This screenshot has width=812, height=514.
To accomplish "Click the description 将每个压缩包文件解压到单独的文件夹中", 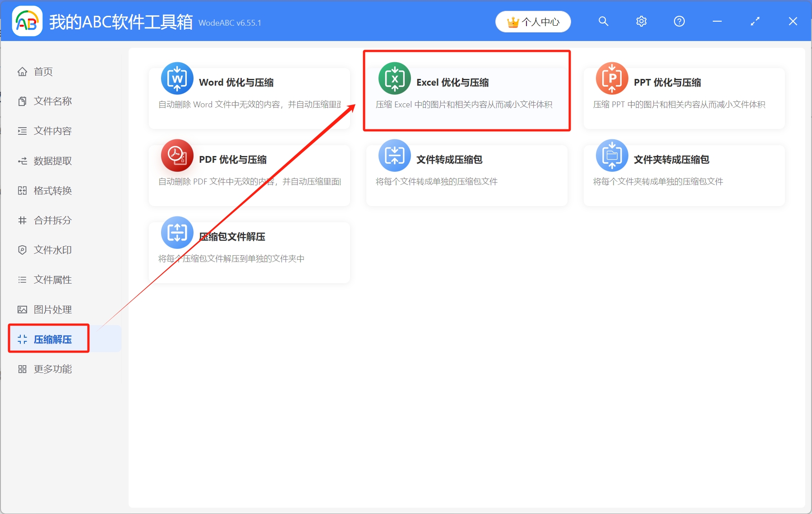I will (x=231, y=259).
